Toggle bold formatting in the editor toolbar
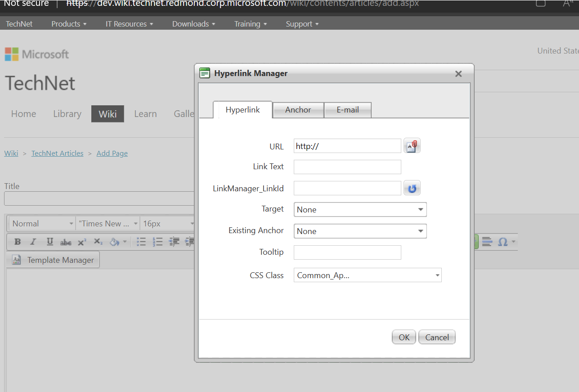This screenshot has width=579, height=392. (17, 242)
